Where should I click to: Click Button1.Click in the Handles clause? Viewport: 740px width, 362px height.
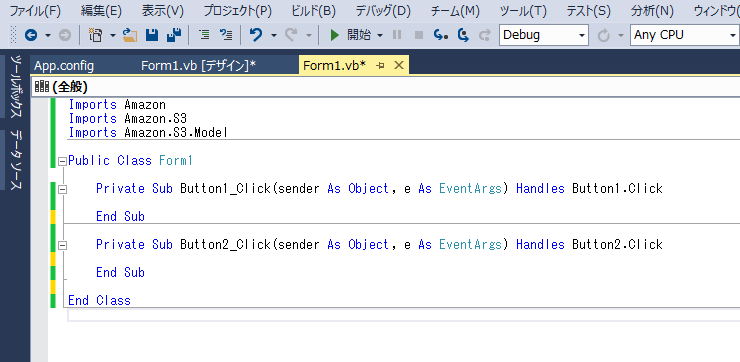(x=617, y=188)
